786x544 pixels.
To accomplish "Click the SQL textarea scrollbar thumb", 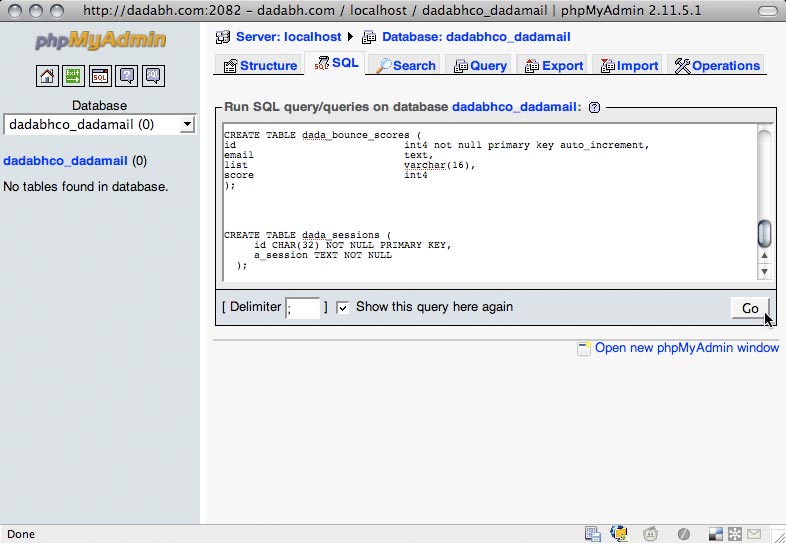I will [764, 234].
